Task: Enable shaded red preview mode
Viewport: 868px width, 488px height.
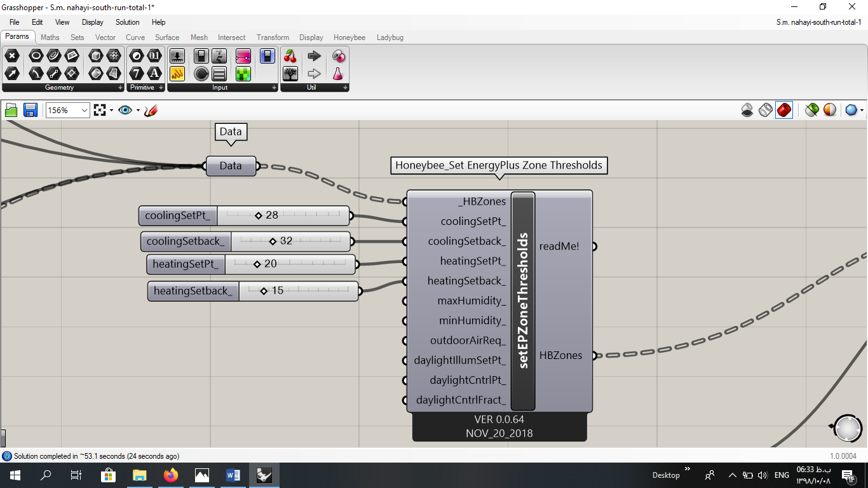Action: click(784, 110)
